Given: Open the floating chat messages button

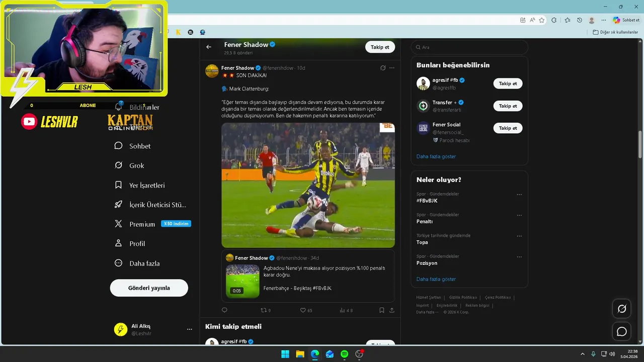Looking at the screenshot, I should [x=622, y=331].
